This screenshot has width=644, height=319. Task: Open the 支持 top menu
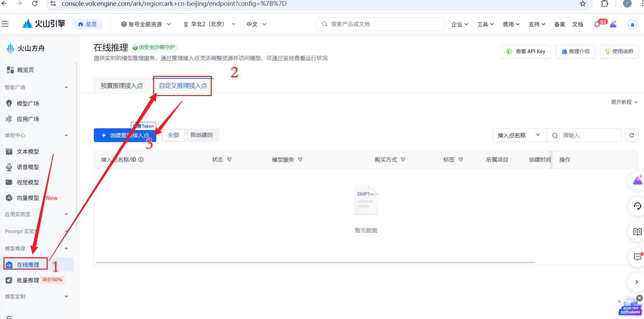(x=537, y=24)
